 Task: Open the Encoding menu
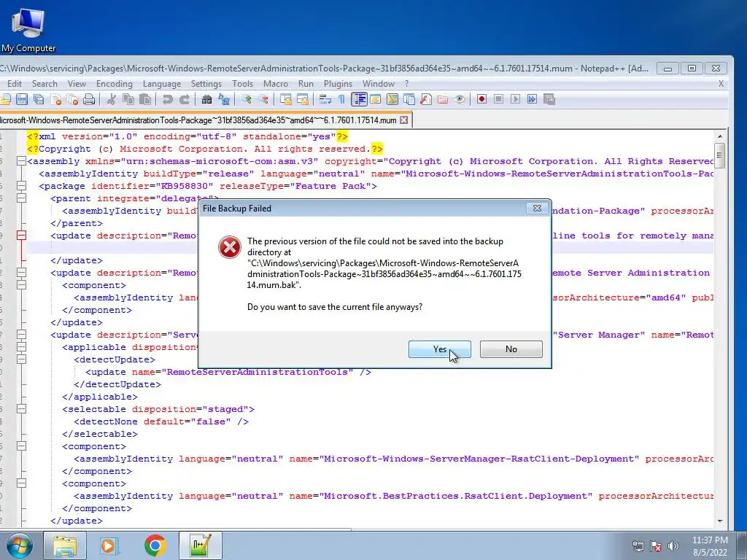click(x=115, y=84)
